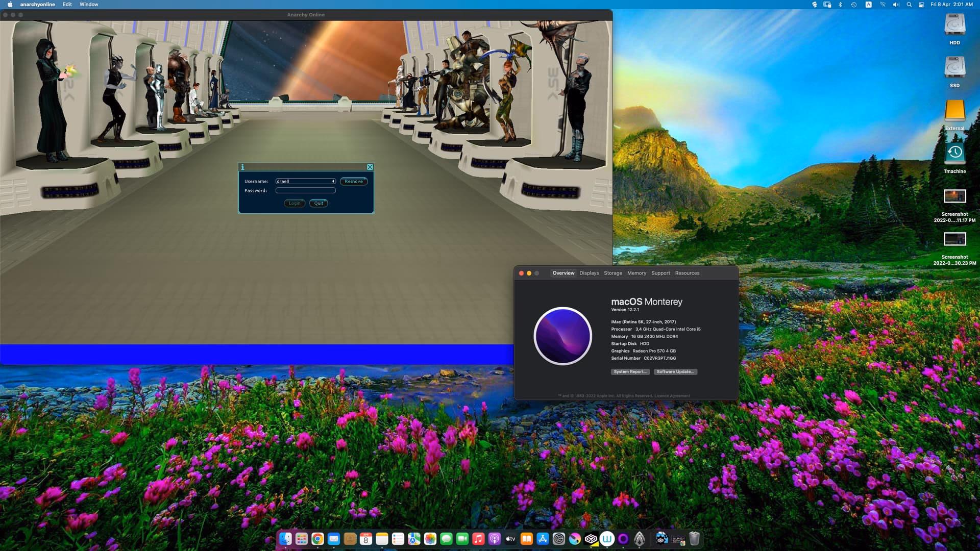Click the Bluetooth icon in menu bar
The height and width of the screenshot is (551, 980).
pos(840,5)
